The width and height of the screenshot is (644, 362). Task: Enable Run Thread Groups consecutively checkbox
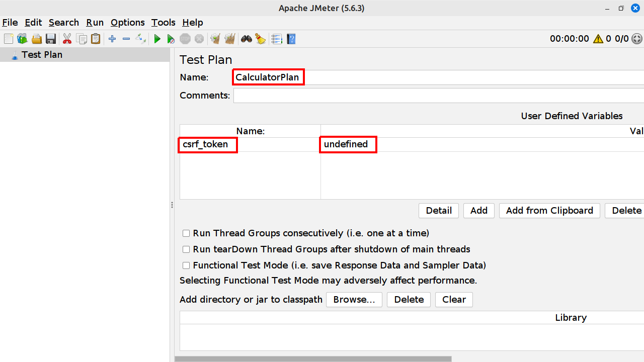tap(186, 233)
